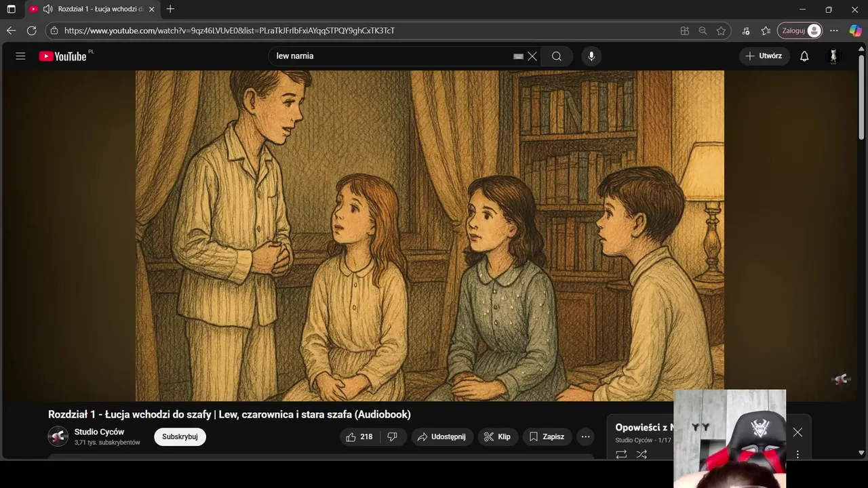Click the channel watermark on the video
The image size is (868, 488).
pos(841,380)
